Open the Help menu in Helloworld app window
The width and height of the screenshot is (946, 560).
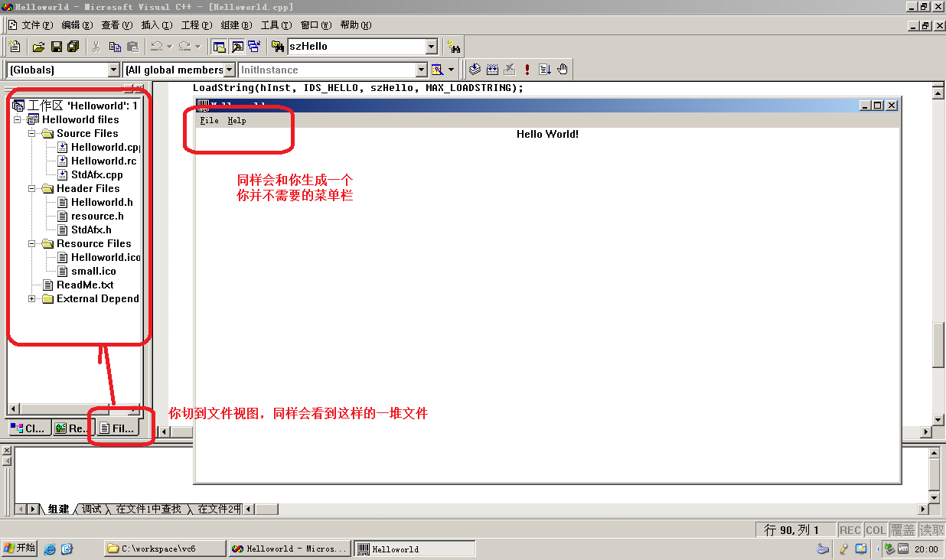pos(236,121)
